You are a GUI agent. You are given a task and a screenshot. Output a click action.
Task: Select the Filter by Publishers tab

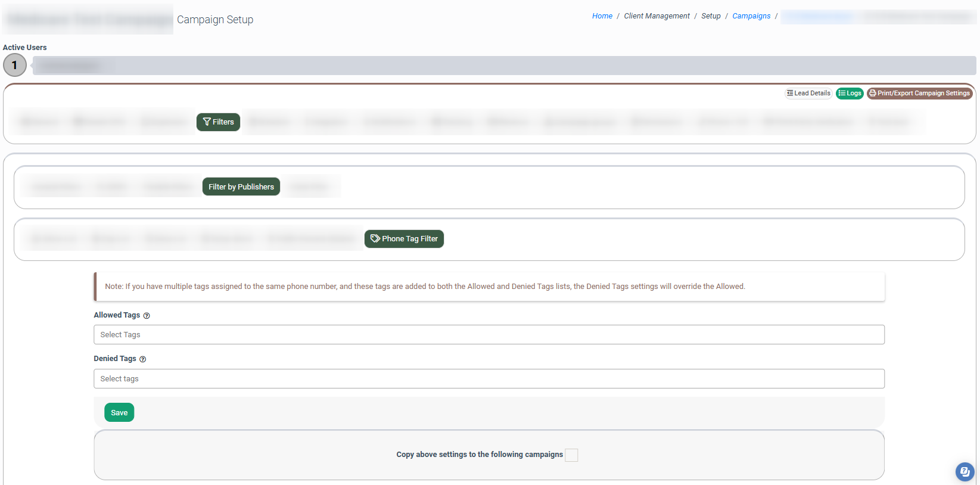click(x=241, y=187)
